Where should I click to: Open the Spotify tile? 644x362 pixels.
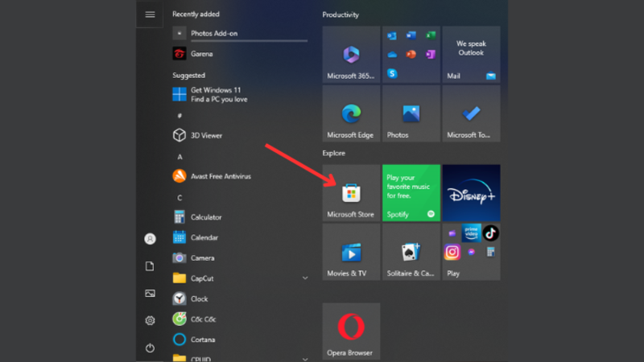411,193
